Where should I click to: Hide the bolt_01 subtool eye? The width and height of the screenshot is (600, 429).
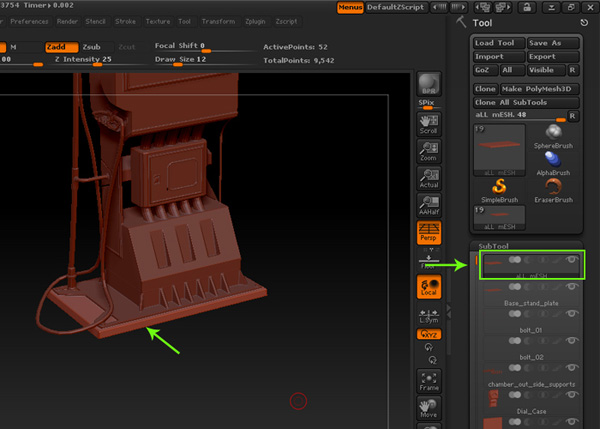click(572, 314)
